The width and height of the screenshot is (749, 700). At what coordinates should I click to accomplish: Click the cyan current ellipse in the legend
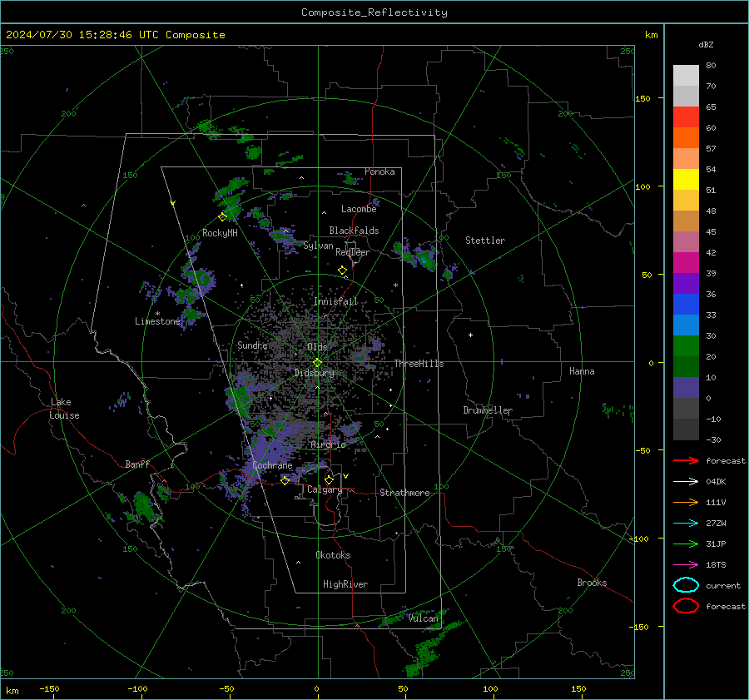coord(686,585)
